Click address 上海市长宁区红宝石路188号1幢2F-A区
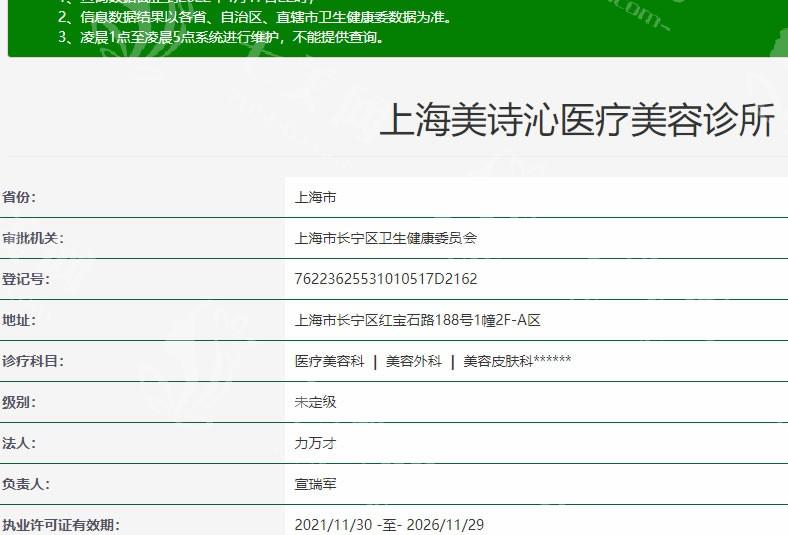 click(x=417, y=320)
